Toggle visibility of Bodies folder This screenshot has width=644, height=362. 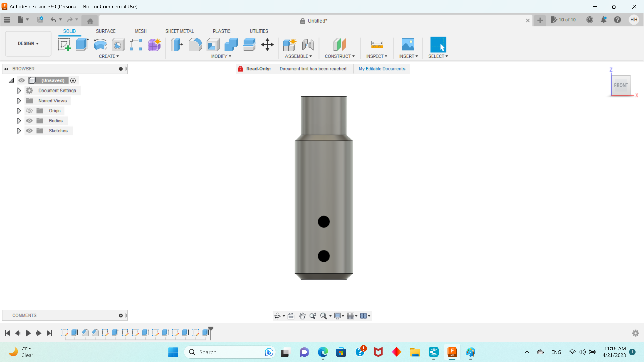tap(30, 121)
